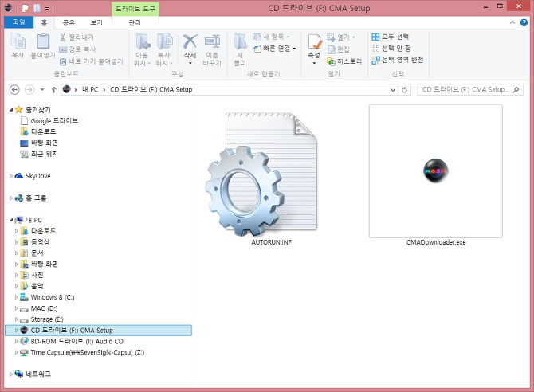Switch to the Home (홈) tab

(x=44, y=22)
